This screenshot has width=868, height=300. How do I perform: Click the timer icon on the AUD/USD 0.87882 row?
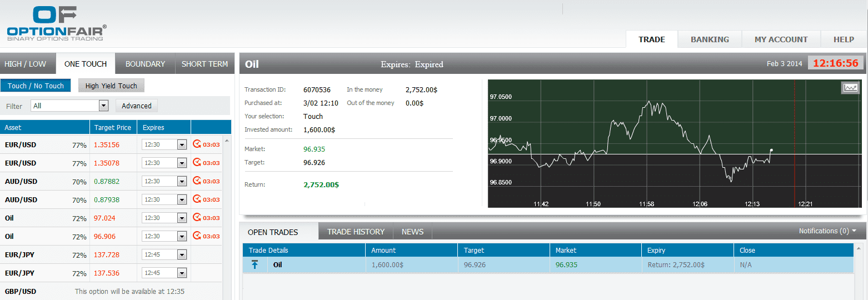[x=197, y=181]
